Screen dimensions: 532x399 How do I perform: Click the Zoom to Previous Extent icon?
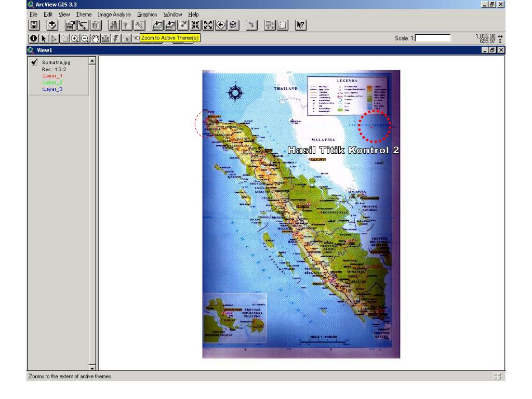click(220, 25)
